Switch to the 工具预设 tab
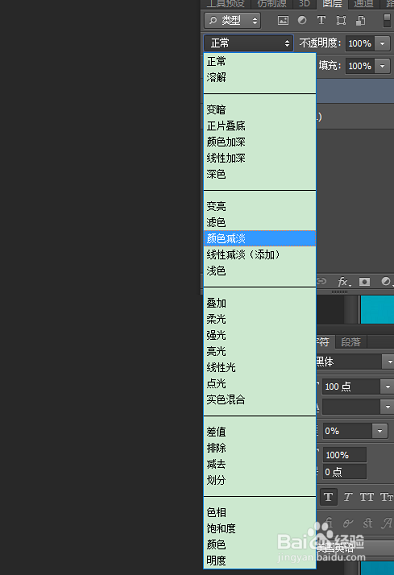394x575 pixels. [225, 4]
